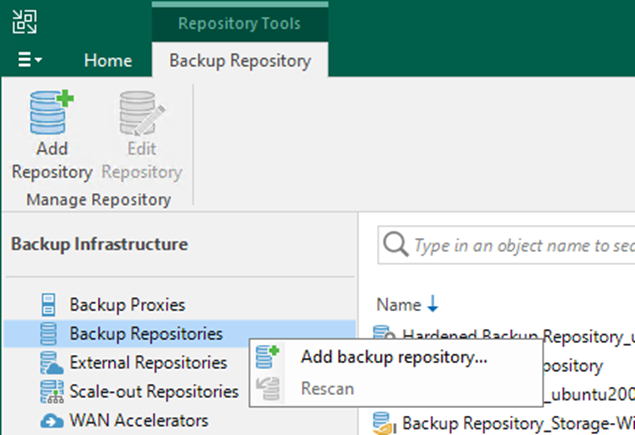Click the Backup Repositories database icon
The width and height of the screenshot is (635, 435).
48,334
